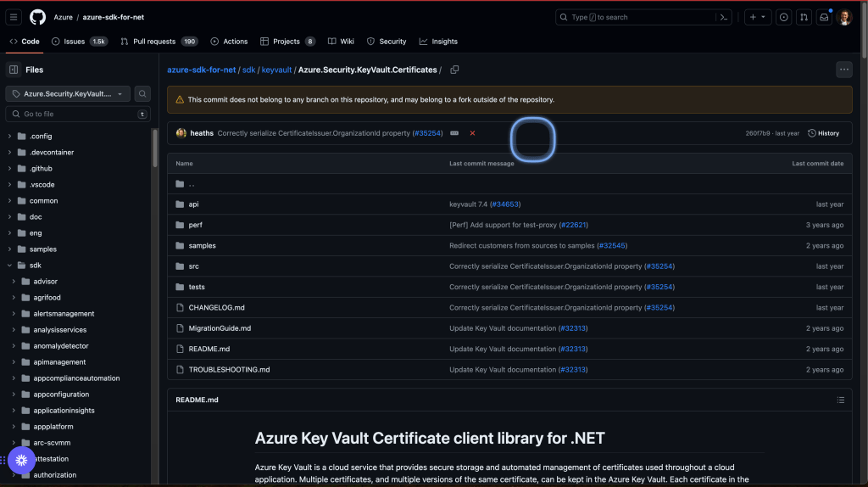Switch to the Code tab
868x487 pixels.
click(x=25, y=42)
